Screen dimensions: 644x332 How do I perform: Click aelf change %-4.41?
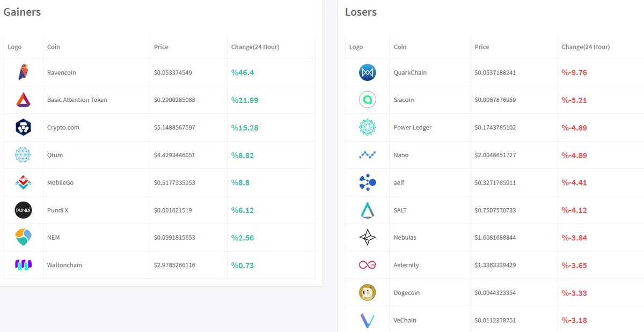(574, 182)
